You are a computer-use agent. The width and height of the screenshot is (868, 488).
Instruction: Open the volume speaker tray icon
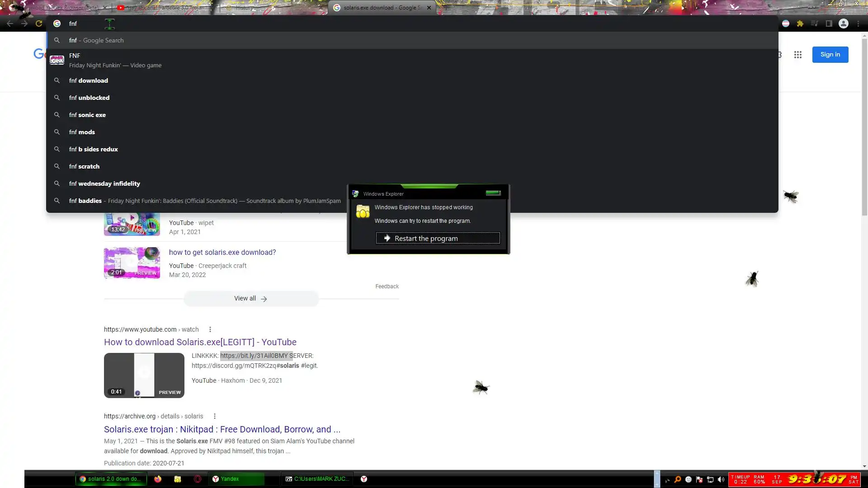[721, 479]
